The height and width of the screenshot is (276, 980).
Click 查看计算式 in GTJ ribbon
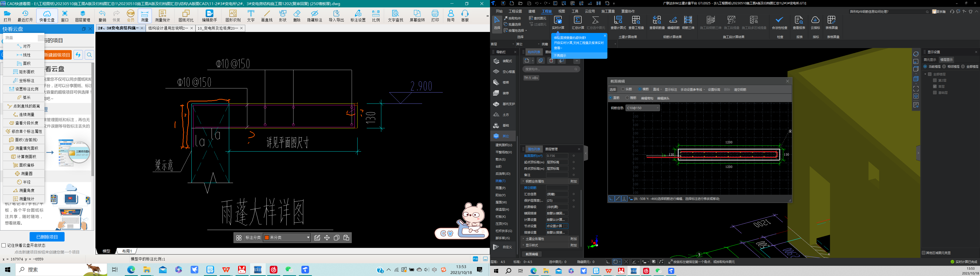click(618, 22)
